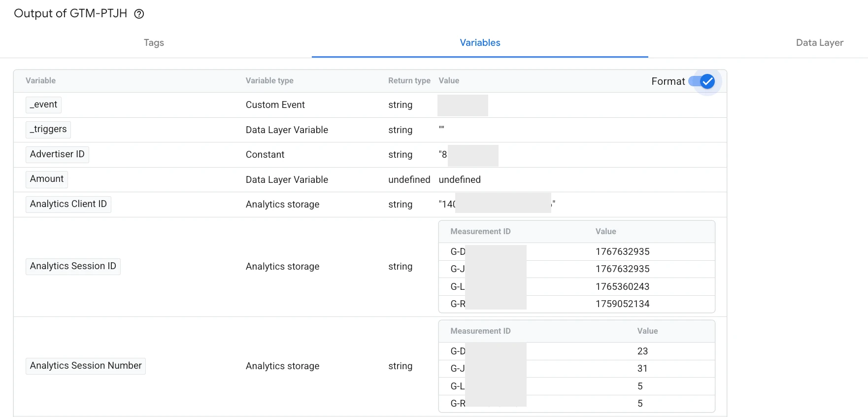Select the Variables tab
868x417 pixels.
coord(480,43)
